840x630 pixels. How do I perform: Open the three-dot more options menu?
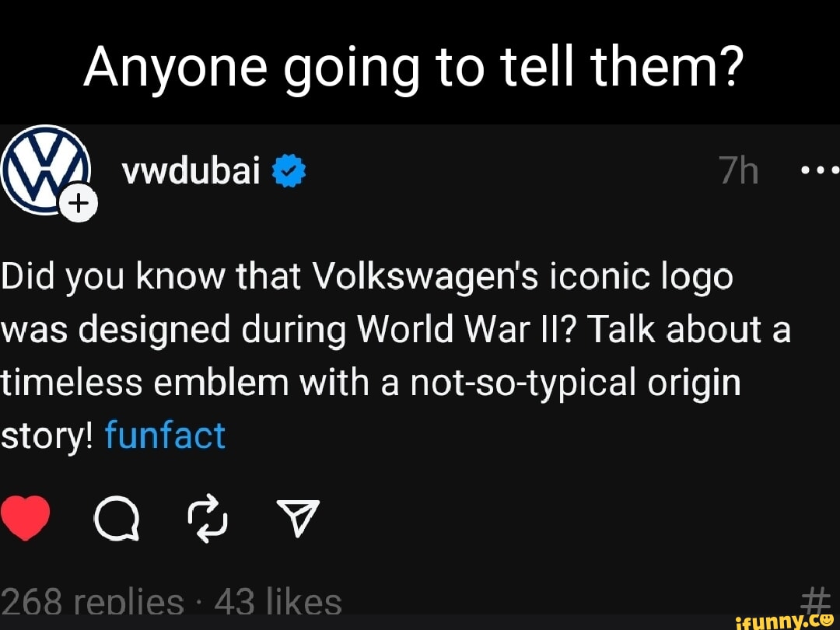820,170
